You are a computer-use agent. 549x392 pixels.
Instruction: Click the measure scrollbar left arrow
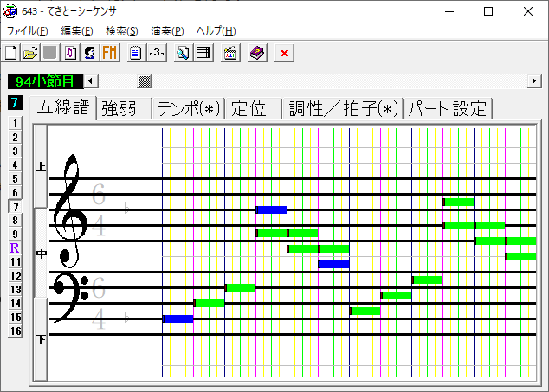91,81
